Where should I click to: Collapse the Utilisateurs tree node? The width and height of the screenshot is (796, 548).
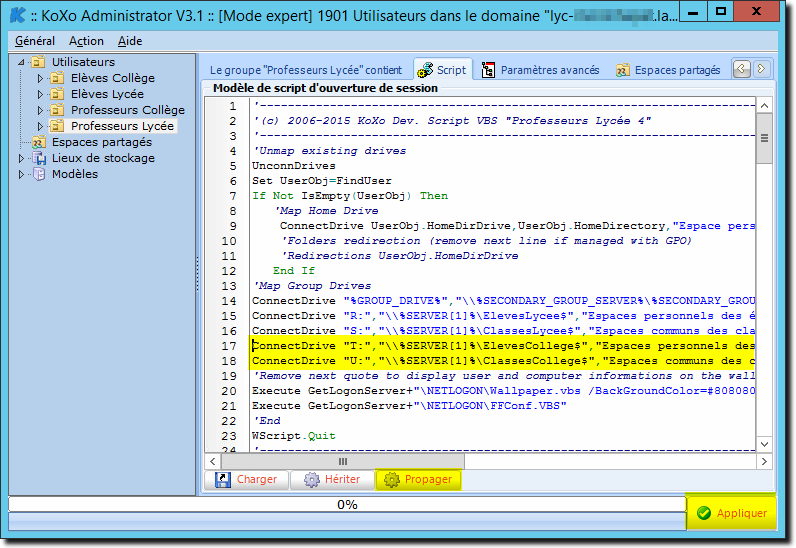[21, 62]
